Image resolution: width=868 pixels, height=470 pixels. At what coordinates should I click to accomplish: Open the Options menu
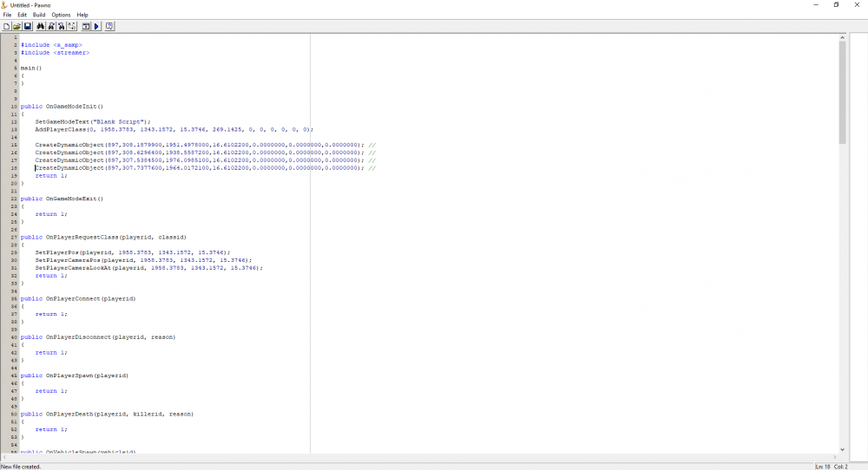click(x=61, y=15)
